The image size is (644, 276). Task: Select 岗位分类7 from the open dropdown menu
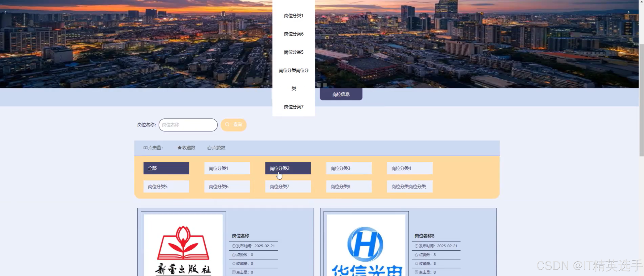coord(293,107)
